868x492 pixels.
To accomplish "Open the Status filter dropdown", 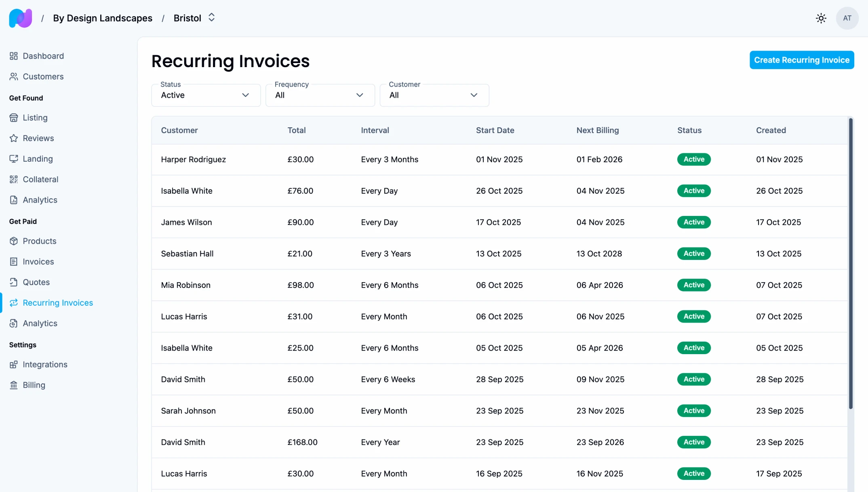I will (245, 95).
